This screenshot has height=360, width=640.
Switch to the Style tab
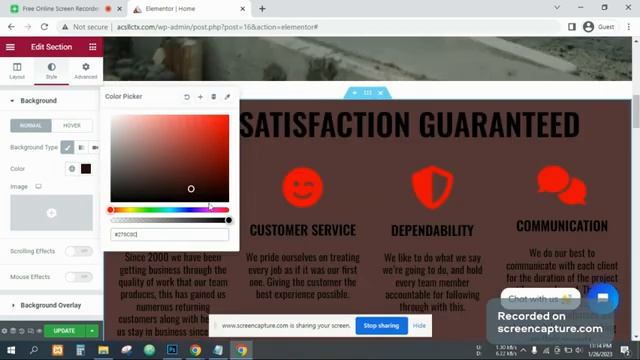point(51,71)
